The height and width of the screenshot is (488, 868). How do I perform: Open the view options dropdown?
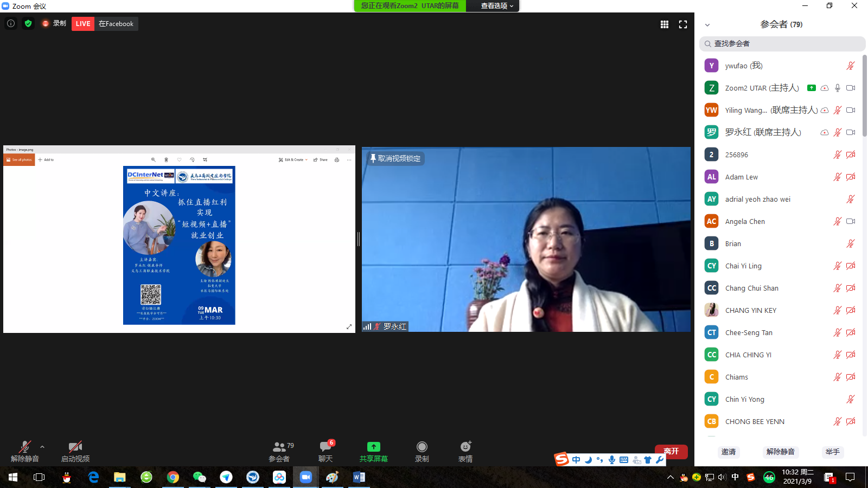coord(497,6)
